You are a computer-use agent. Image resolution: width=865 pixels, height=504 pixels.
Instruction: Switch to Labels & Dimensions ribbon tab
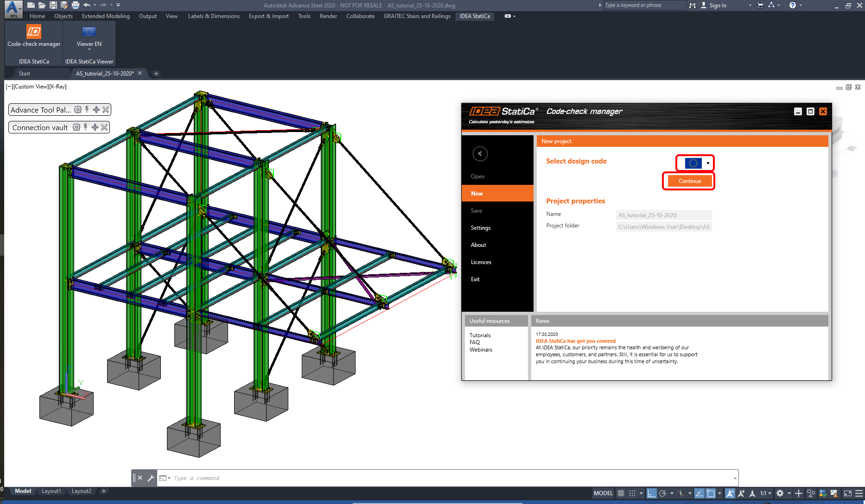(x=214, y=16)
